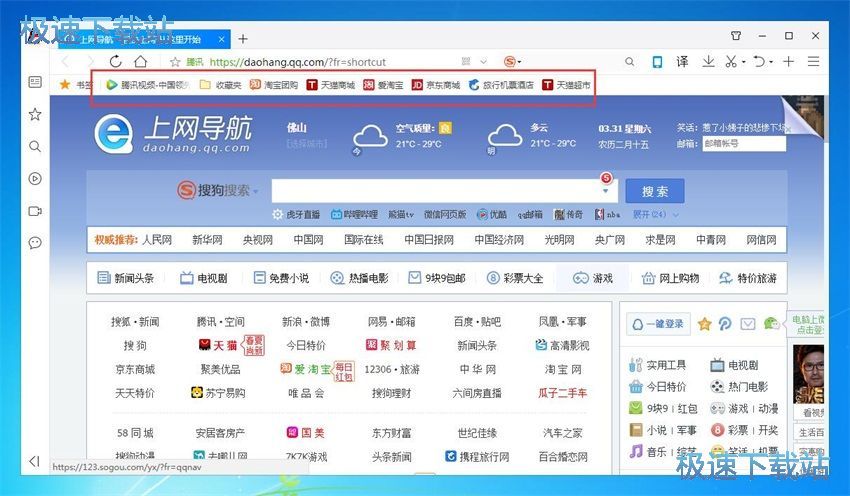Click the WeChat login icon
This screenshot has width=850, height=496.
coord(771,324)
